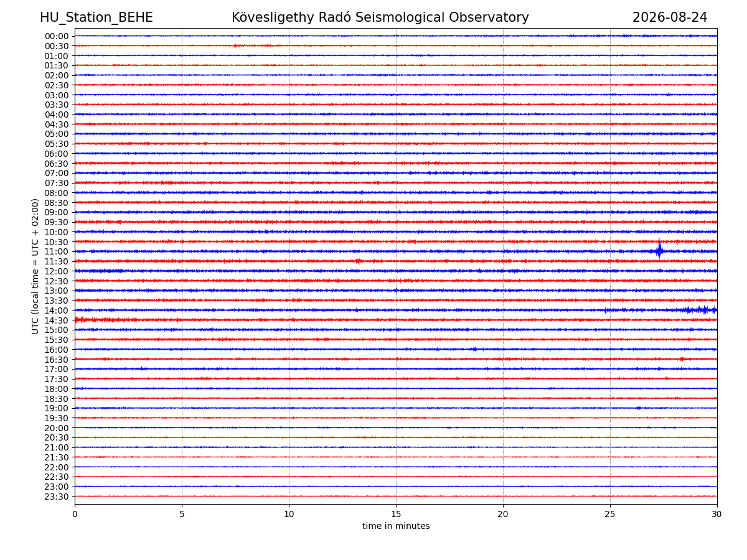Click the 08:30 time label
This screenshot has height=560, width=747.
pos(57,203)
